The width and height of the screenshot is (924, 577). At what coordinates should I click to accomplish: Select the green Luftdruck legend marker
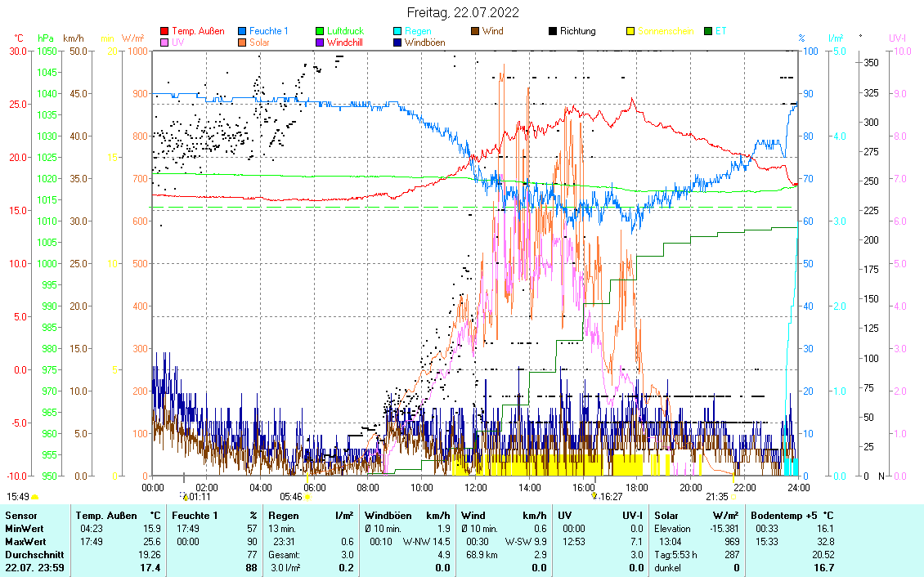(321, 31)
